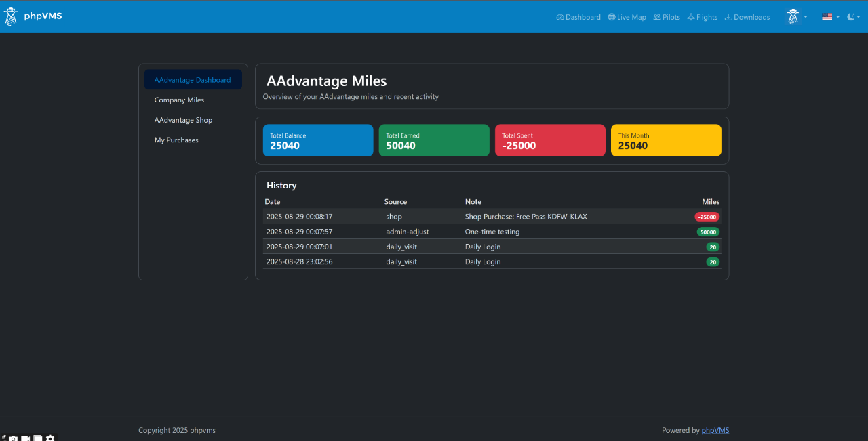Expand the user account dropdown arrow
868x441 pixels.
click(x=805, y=17)
